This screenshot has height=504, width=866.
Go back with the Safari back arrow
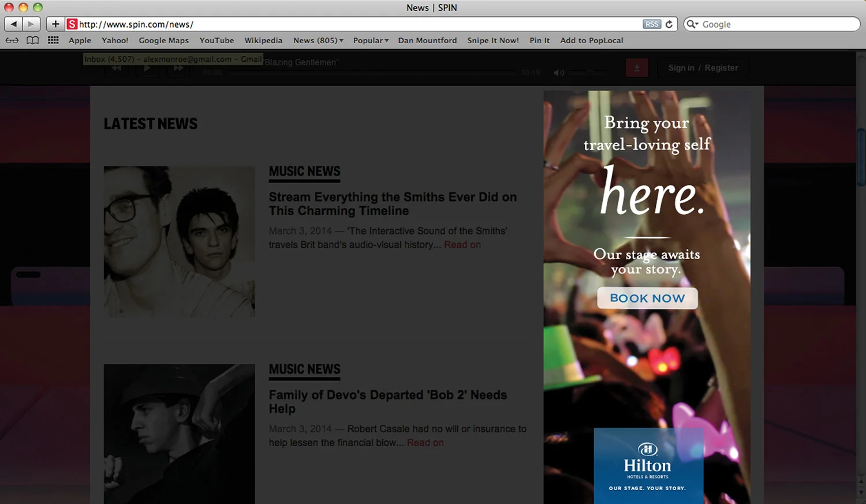(13, 24)
